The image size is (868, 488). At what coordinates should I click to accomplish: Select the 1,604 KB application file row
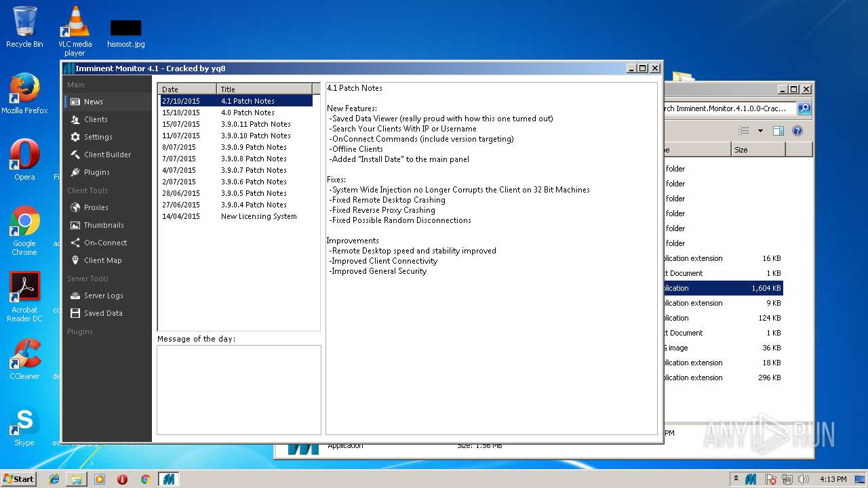pos(724,288)
